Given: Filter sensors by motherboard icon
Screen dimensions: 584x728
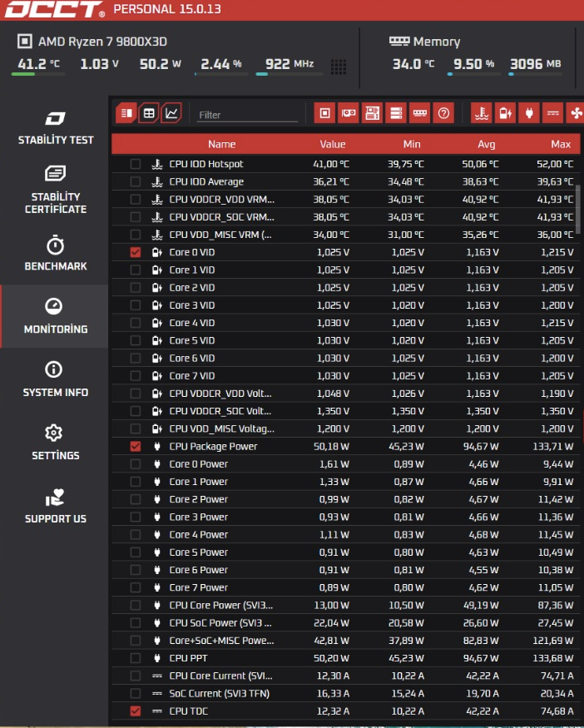Looking at the screenshot, I should point(372,113).
